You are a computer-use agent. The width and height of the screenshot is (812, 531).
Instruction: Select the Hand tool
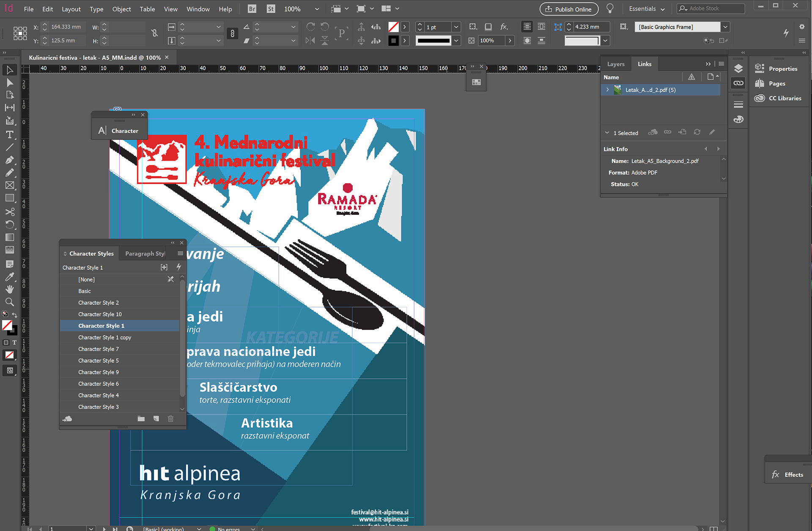point(9,290)
